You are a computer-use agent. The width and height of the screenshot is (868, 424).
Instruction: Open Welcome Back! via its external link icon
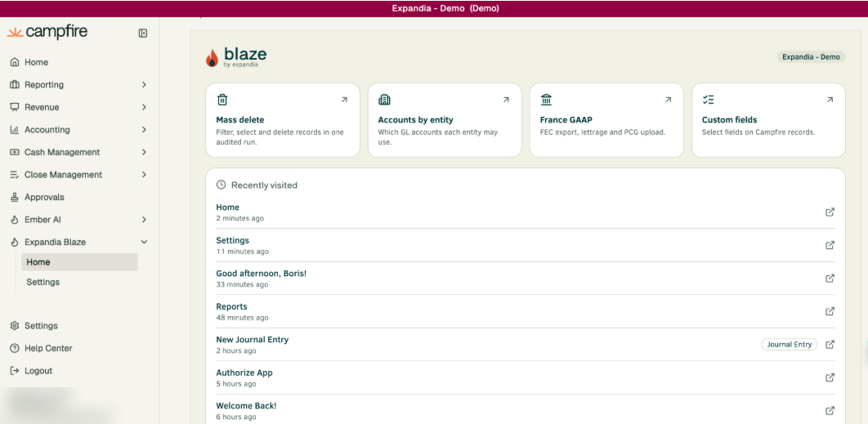830,411
